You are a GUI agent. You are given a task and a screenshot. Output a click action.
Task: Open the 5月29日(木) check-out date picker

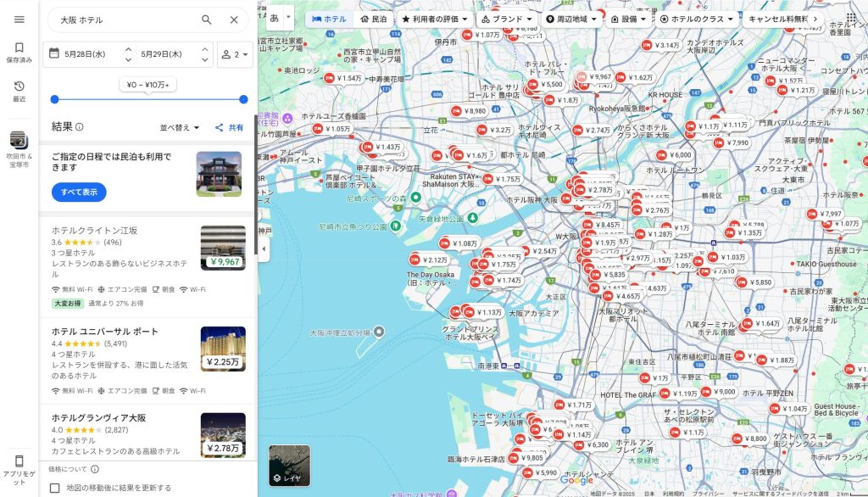(161, 54)
